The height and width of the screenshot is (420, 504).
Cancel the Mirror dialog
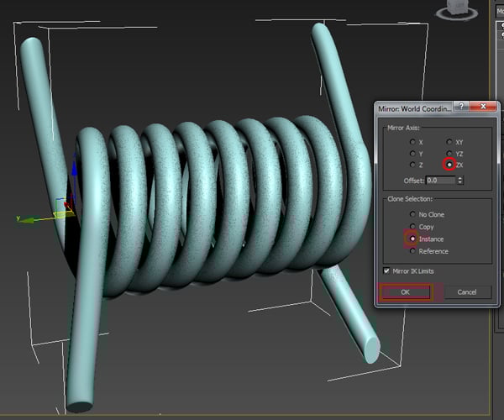pos(468,292)
